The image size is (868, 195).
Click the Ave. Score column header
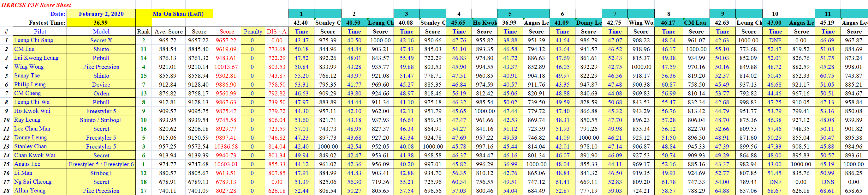[x=169, y=31]
